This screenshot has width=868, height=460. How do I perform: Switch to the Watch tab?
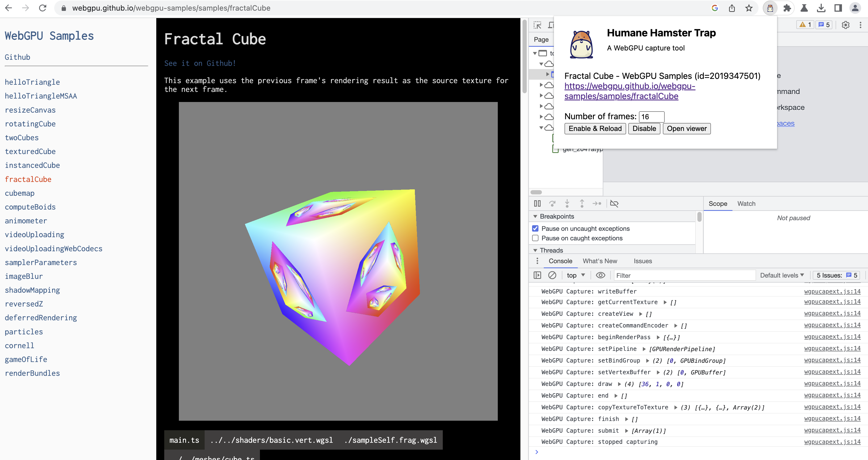click(x=746, y=203)
